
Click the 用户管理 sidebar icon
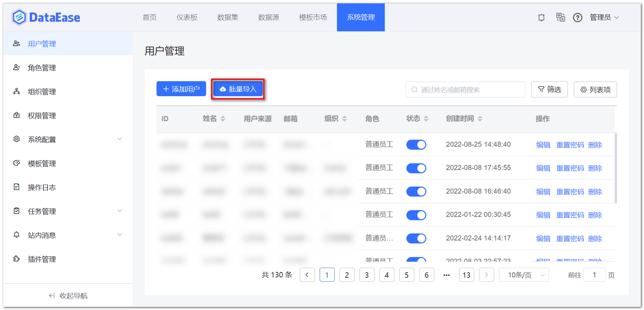click(16, 44)
